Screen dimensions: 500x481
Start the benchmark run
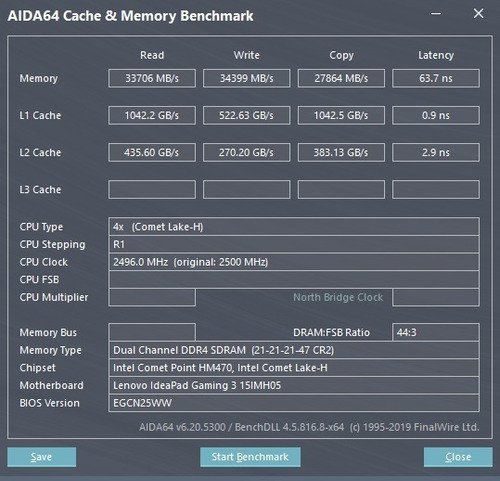point(250,457)
